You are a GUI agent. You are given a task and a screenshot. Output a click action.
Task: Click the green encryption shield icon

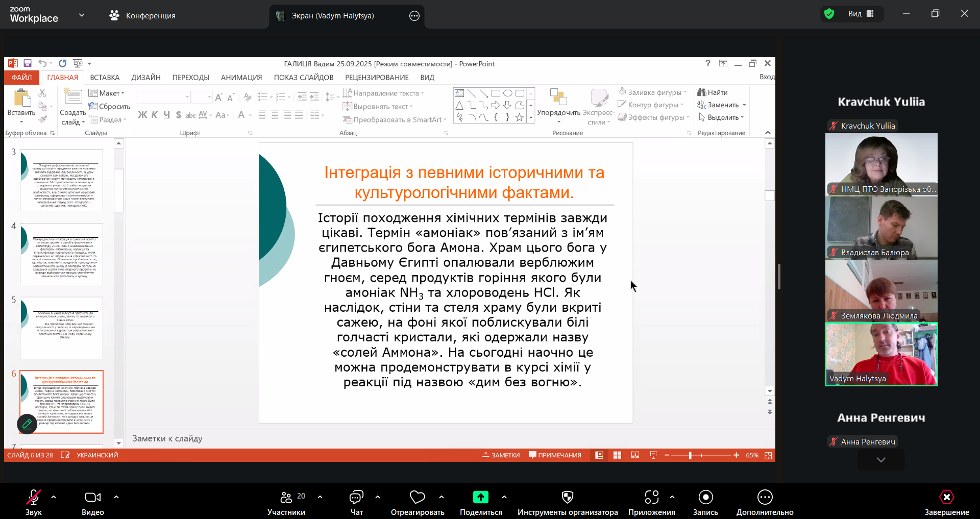829,14
